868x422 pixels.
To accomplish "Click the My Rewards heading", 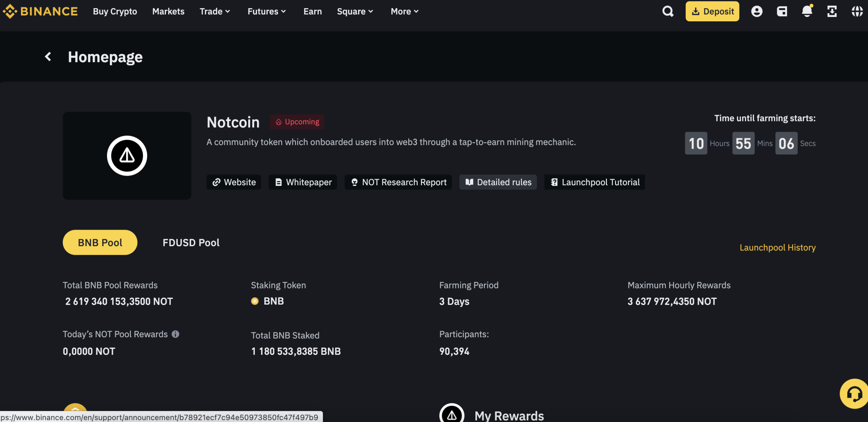I will click(509, 416).
